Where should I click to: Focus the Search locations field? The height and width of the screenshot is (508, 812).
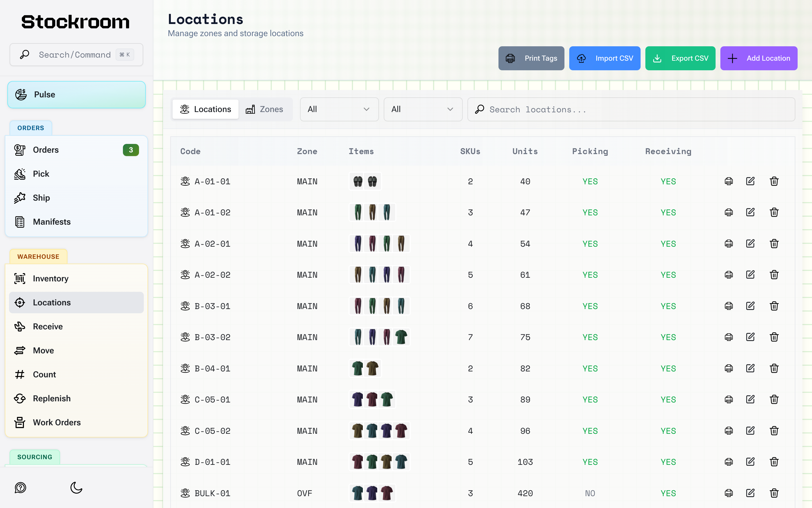(631, 109)
